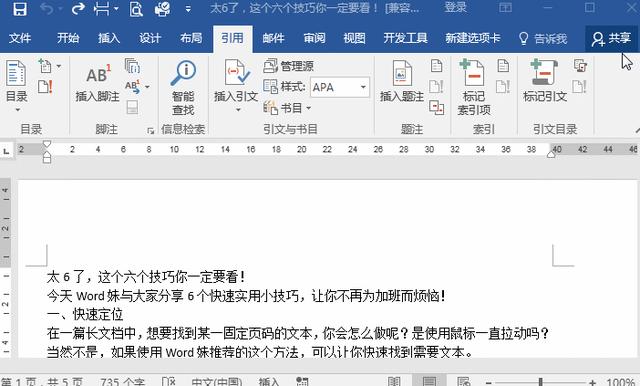The image size is (640, 386).
Task: Click the Redo arrow in quick access toolbar
Action: 78,8
